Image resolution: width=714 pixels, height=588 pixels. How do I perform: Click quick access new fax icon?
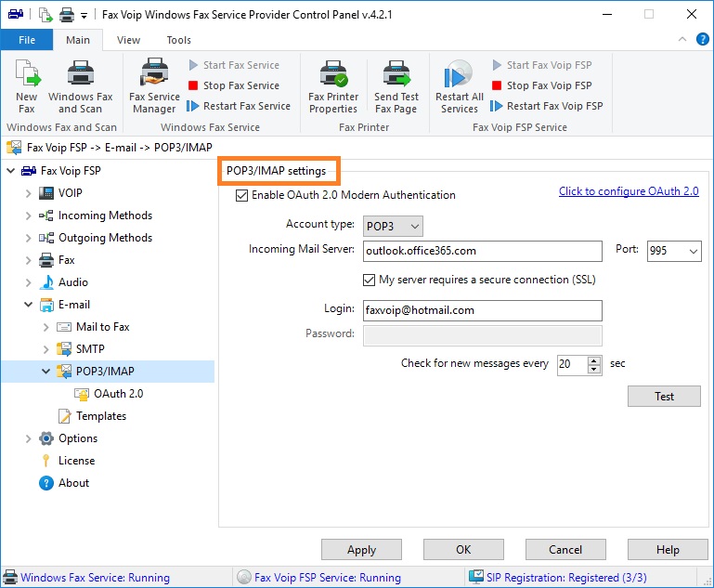point(45,15)
